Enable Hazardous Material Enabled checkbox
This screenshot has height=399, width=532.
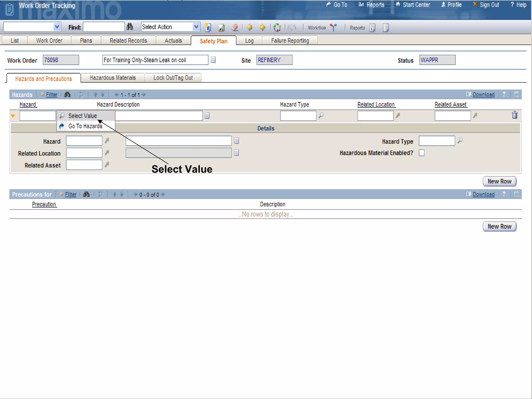point(422,153)
